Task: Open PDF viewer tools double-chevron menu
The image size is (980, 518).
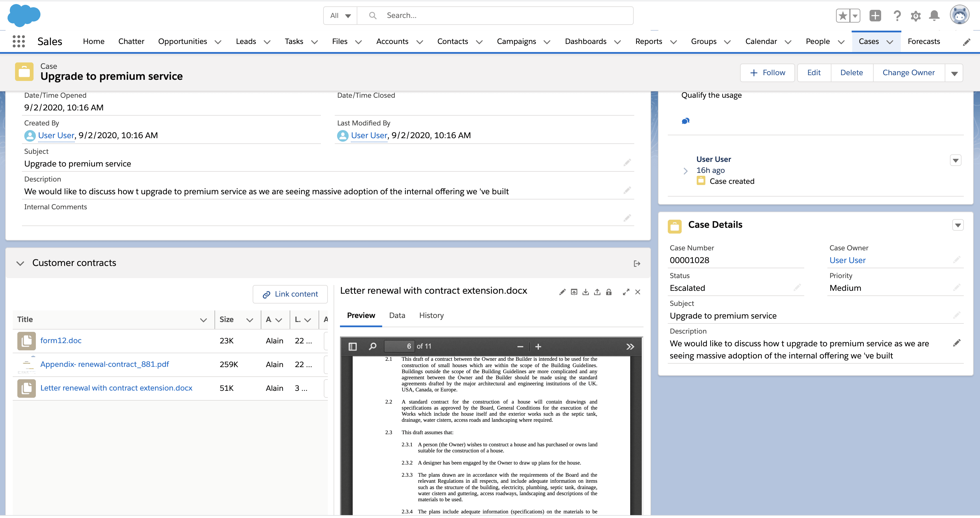Action: tap(630, 347)
